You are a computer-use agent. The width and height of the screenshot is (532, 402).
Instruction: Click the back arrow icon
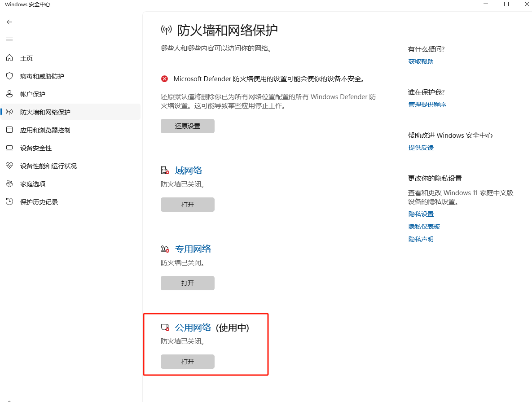pos(9,22)
